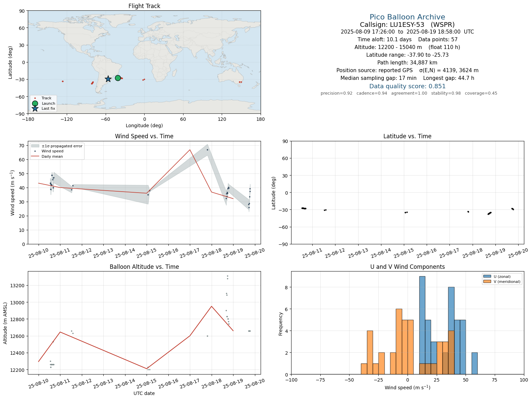
Task: Click the "13200" tick on the altitude axis
Action: [x=18, y=286]
